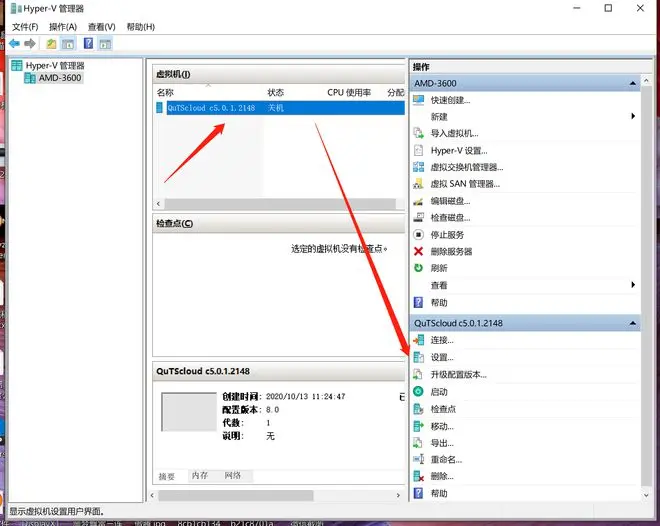Viewport: 660px width, 526px height.
Task: Click the VM preview thumbnail
Action: [x=189, y=412]
